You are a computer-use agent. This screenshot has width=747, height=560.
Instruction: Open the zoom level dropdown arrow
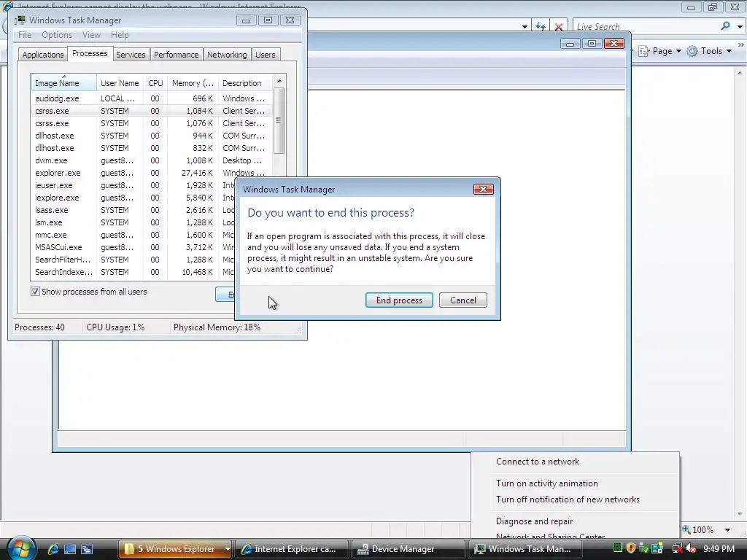[x=727, y=530]
